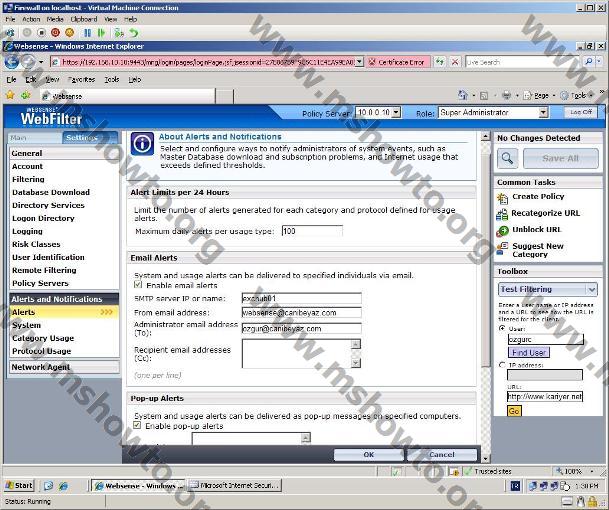Click the IE Stop (red X) icon

point(455,62)
